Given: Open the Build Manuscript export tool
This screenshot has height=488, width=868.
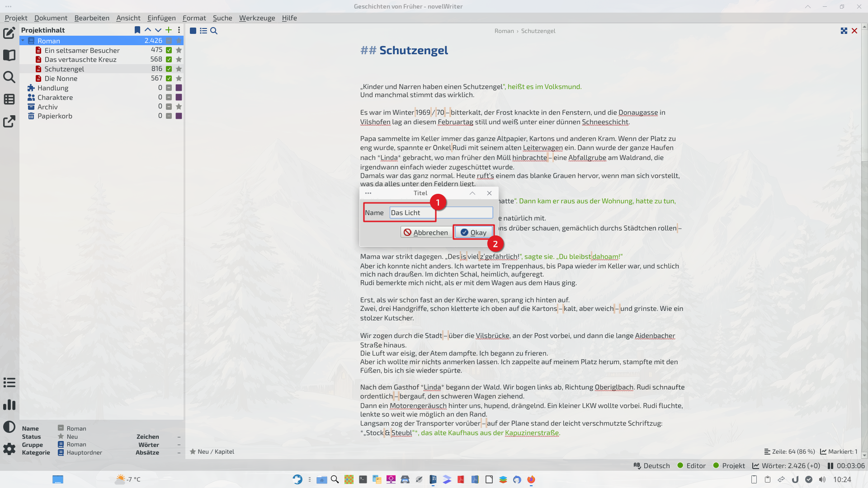Looking at the screenshot, I should (9, 121).
